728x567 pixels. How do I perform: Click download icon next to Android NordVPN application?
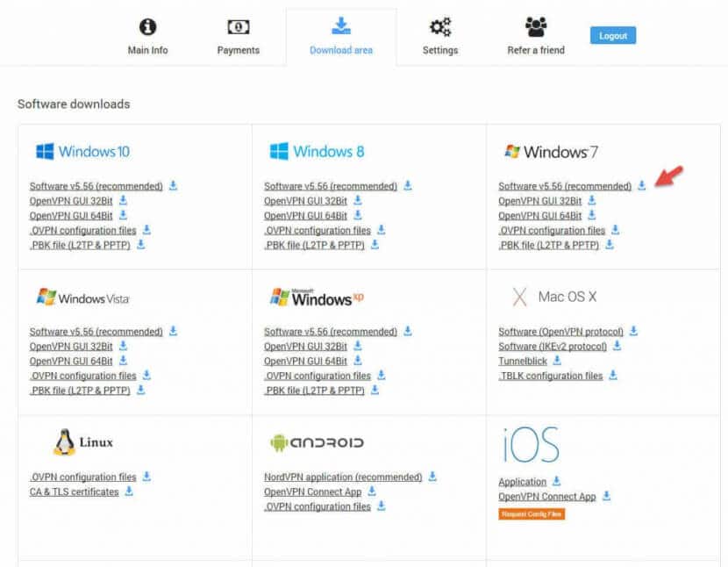point(432,477)
